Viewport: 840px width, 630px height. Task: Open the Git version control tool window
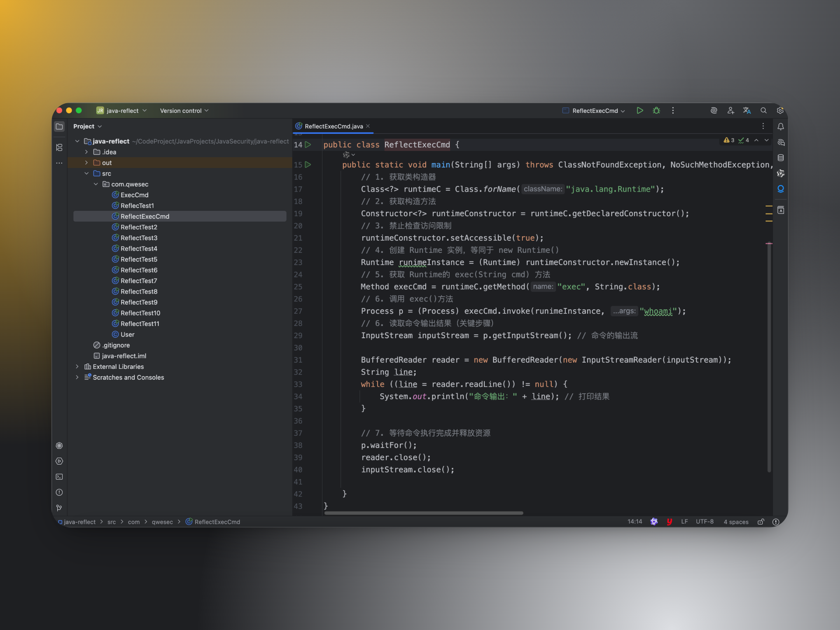pyautogui.click(x=59, y=508)
